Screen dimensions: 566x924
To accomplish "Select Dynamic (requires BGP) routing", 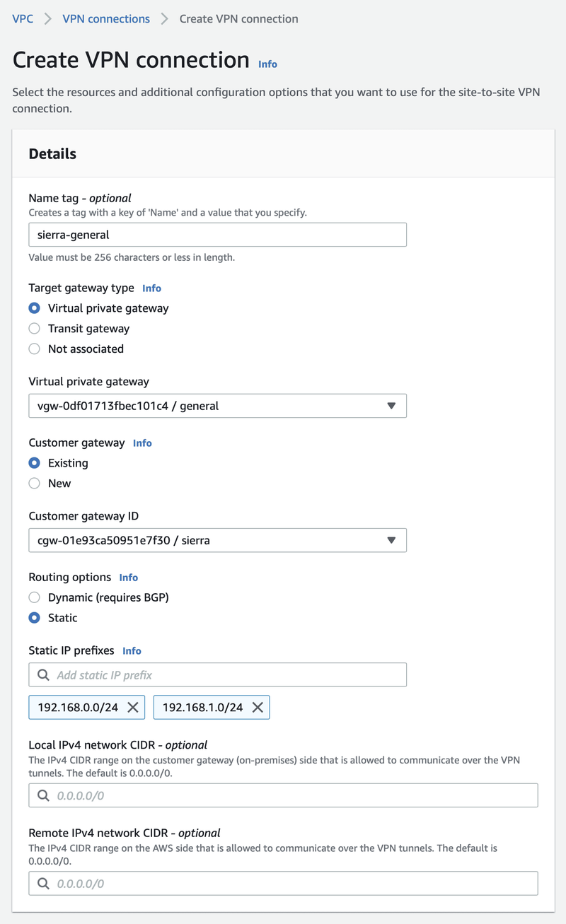I will [x=34, y=598].
